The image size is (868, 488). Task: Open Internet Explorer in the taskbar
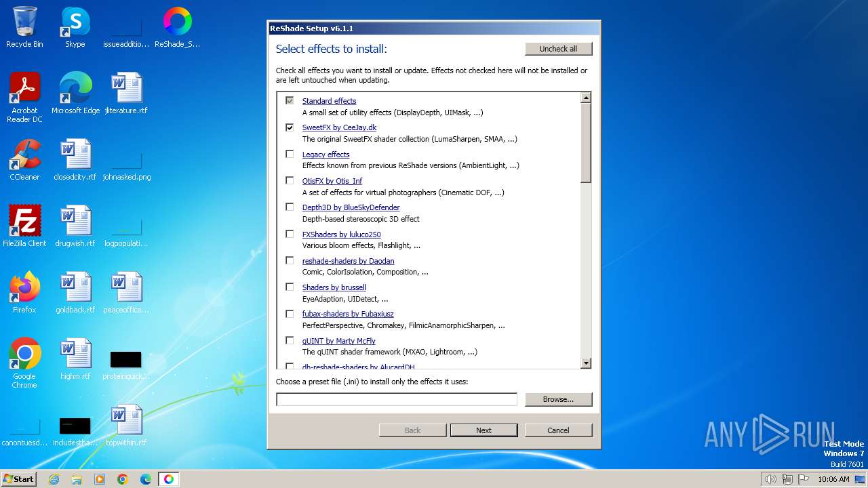click(x=54, y=479)
